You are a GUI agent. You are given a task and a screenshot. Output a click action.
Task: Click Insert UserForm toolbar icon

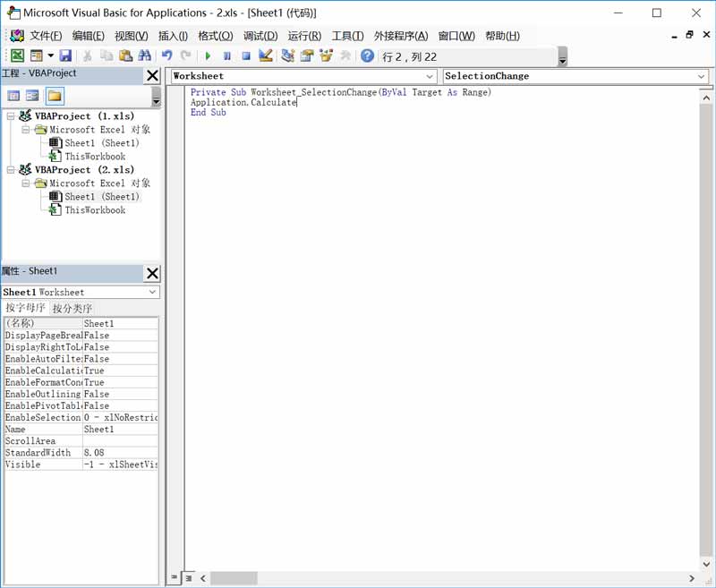click(37, 55)
